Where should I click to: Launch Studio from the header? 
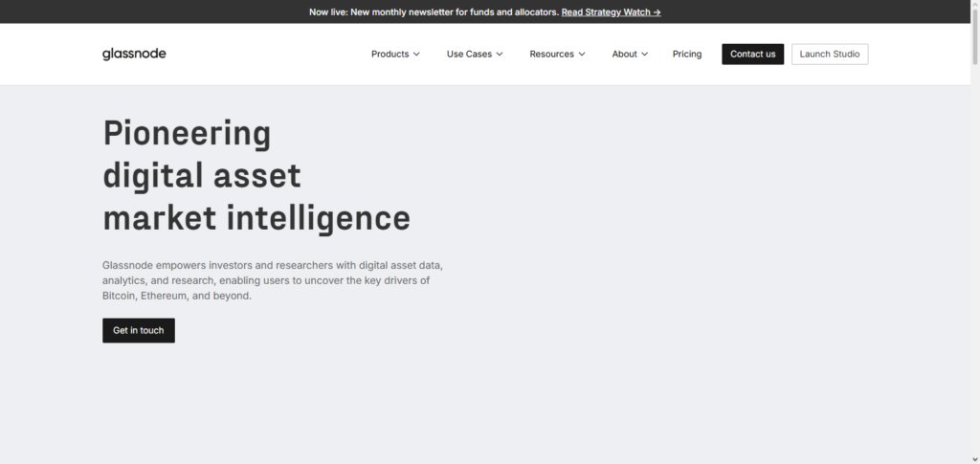(830, 55)
